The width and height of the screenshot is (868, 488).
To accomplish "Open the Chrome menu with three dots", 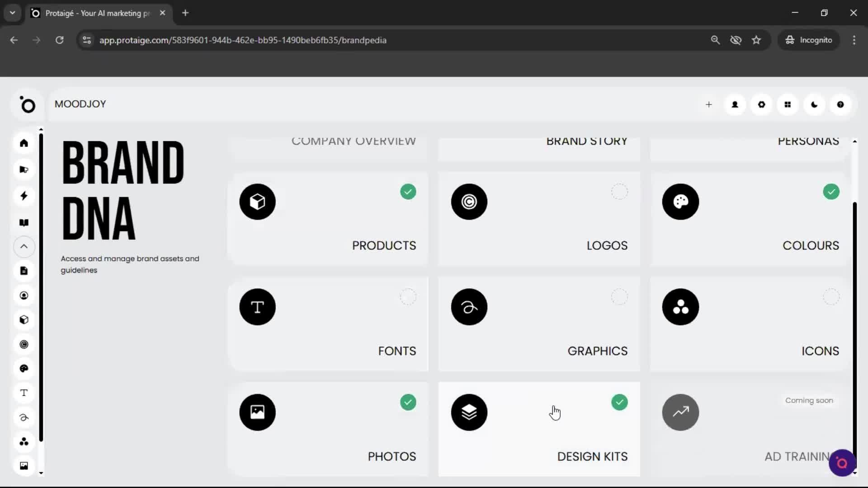I will (x=854, y=40).
